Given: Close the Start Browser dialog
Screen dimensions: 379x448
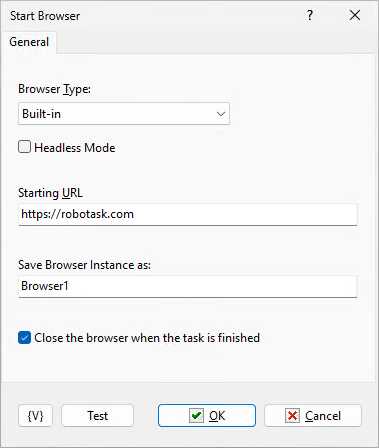Looking at the screenshot, I should coord(355,15).
